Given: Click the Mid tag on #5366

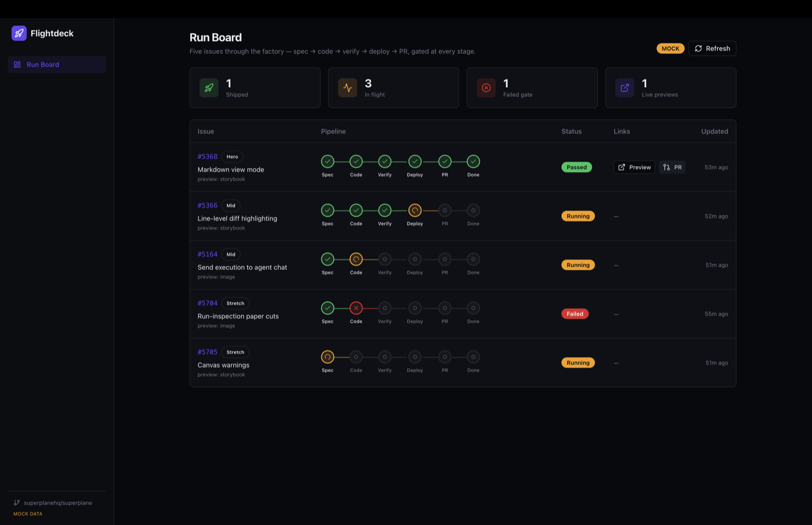Looking at the screenshot, I should [231, 205].
